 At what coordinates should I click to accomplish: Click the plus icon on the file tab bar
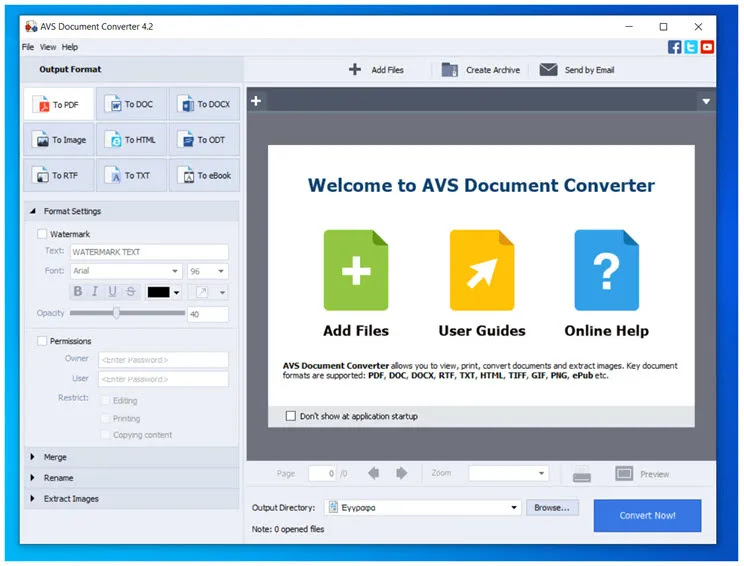point(256,101)
